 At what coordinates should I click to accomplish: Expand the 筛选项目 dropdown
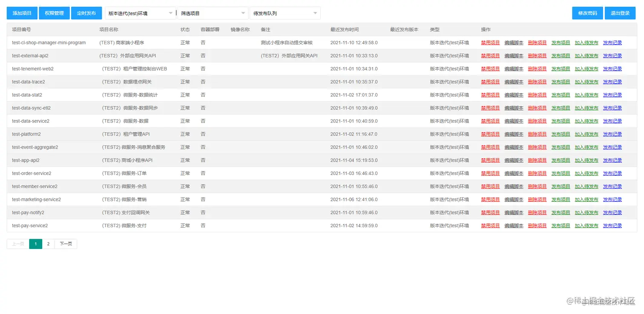coord(213,13)
